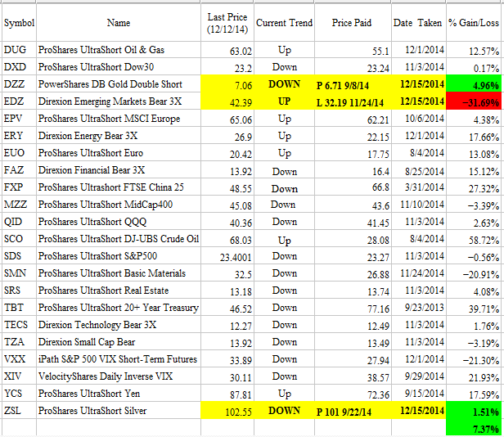
Task: Select iPath S&P 500 VIX Short-Term Futures
Action: pos(118,359)
